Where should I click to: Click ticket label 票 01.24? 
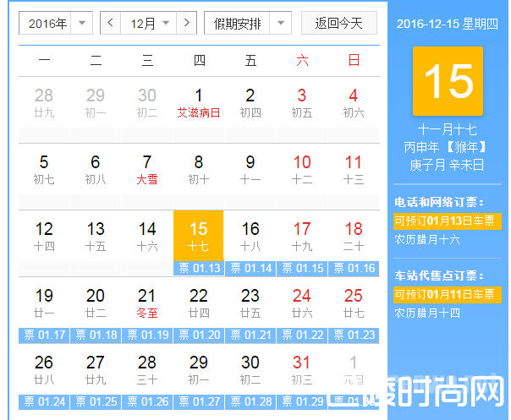point(44,401)
